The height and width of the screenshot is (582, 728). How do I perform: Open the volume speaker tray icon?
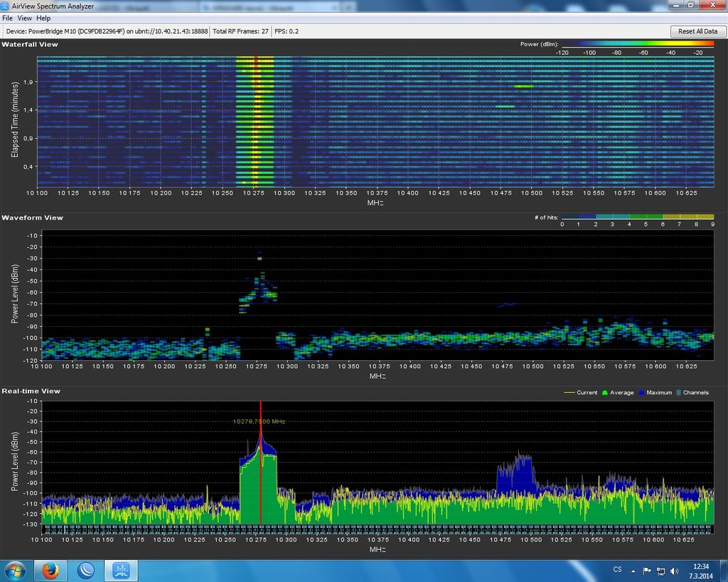[675, 571]
